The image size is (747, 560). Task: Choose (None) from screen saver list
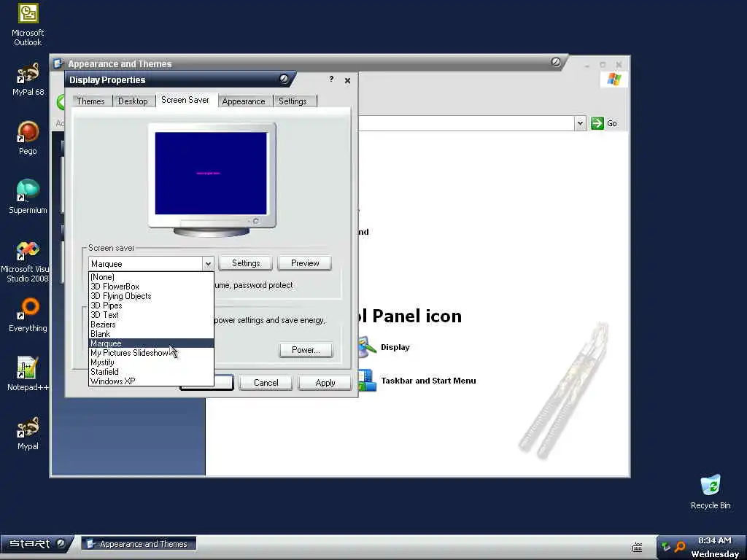click(x=151, y=276)
